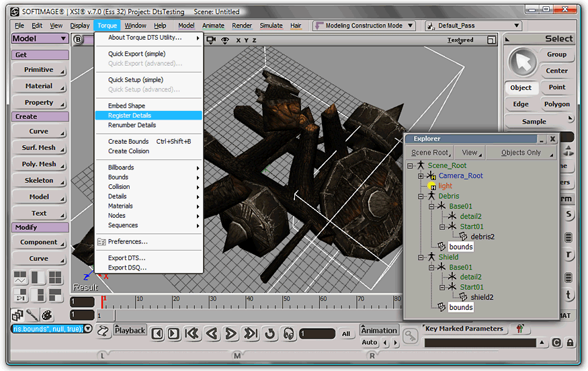Click the Center button
Image resolution: width=588 pixels, height=371 pixels.
coord(556,71)
